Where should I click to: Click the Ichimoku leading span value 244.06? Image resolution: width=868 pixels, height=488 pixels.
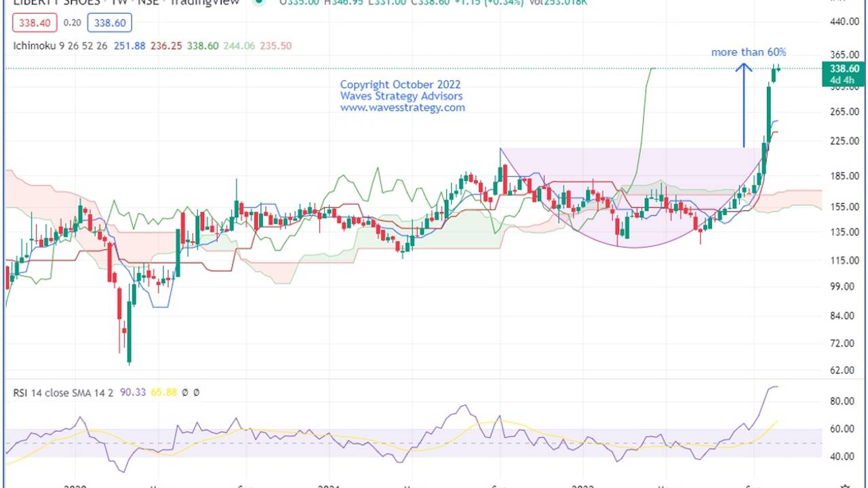[x=240, y=46]
